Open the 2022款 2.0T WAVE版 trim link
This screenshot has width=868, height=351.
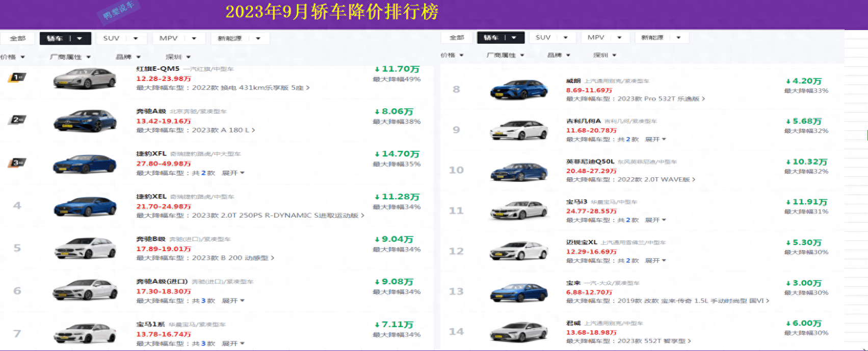click(656, 179)
